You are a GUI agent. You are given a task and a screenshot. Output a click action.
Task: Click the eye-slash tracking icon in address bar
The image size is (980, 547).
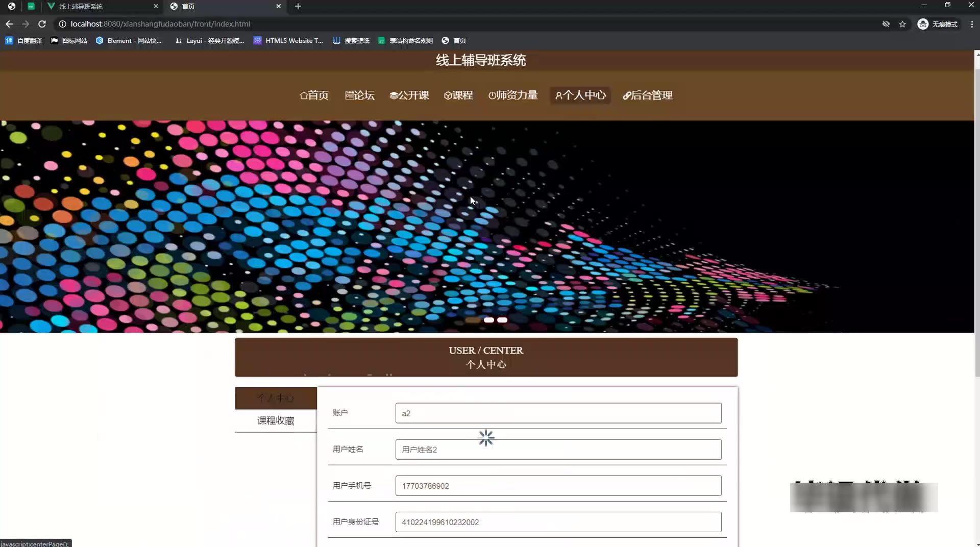(x=886, y=24)
